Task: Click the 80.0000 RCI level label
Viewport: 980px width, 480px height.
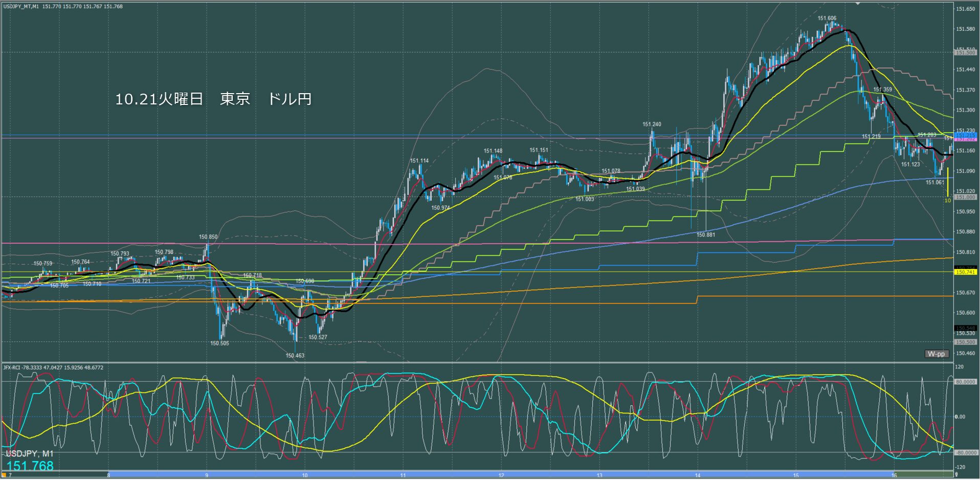Action: pyautogui.click(x=965, y=382)
